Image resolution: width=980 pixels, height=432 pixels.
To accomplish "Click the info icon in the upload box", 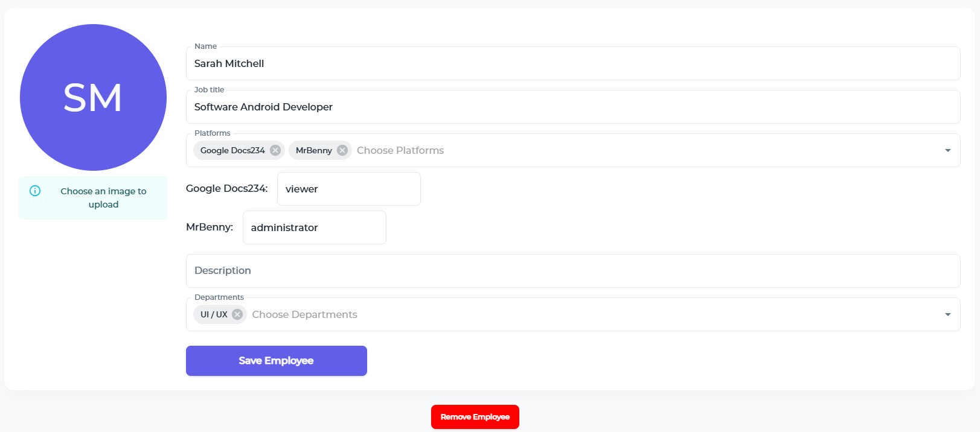I will click(x=35, y=191).
